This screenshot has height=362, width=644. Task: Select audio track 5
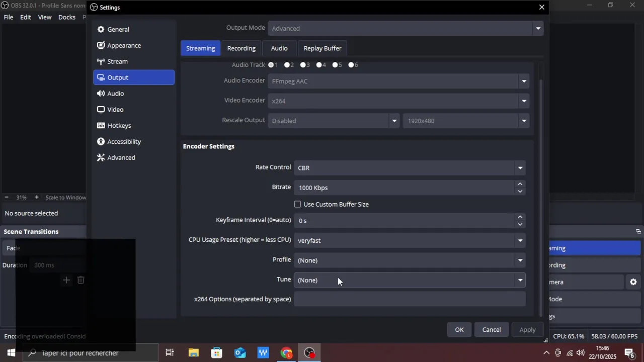pyautogui.click(x=336, y=65)
